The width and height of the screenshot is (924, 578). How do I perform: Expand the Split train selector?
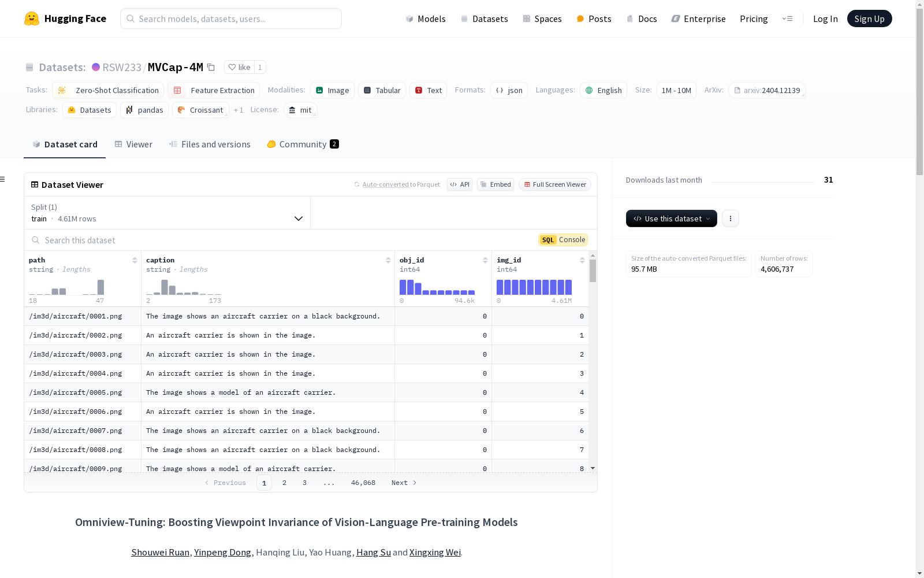pos(167,213)
